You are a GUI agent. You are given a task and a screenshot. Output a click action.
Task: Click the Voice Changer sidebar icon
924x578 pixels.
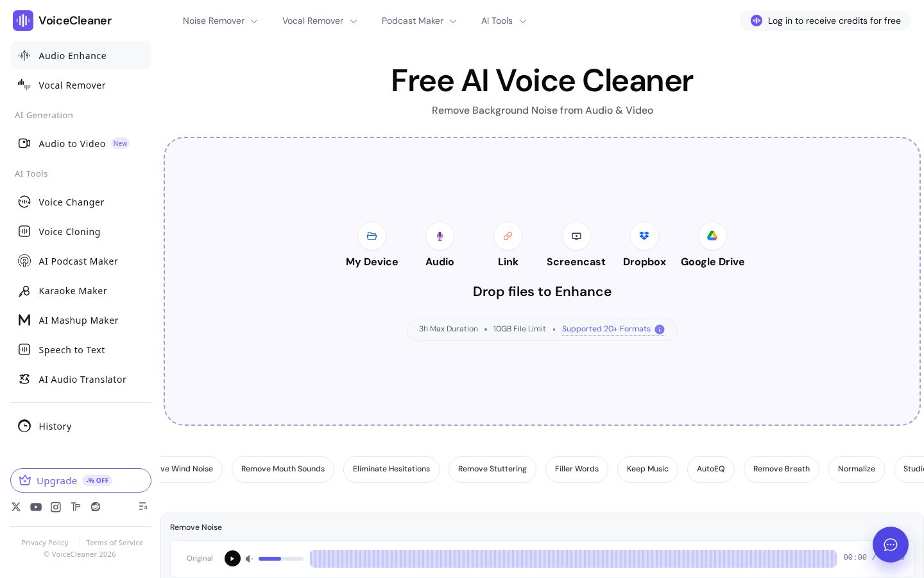point(24,202)
